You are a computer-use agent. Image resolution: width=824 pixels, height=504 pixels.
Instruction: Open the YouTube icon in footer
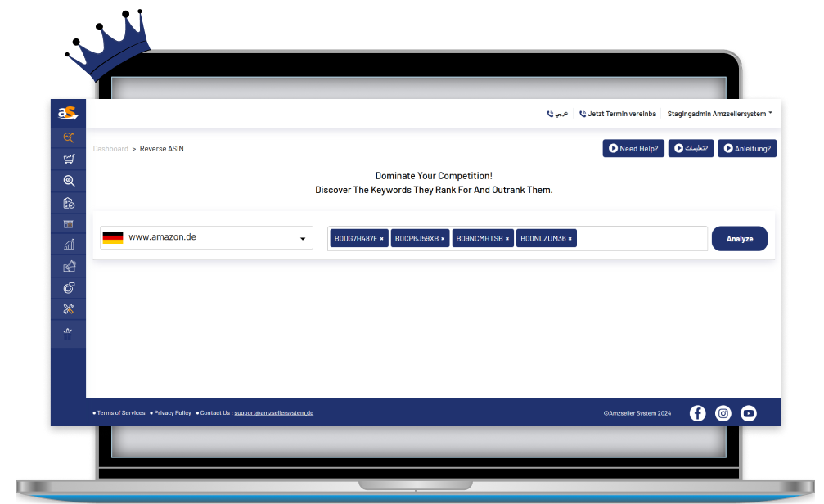click(749, 413)
